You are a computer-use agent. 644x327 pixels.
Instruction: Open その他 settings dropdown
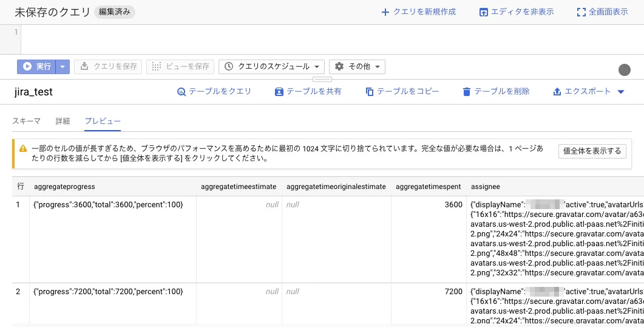(x=358, y=67)
